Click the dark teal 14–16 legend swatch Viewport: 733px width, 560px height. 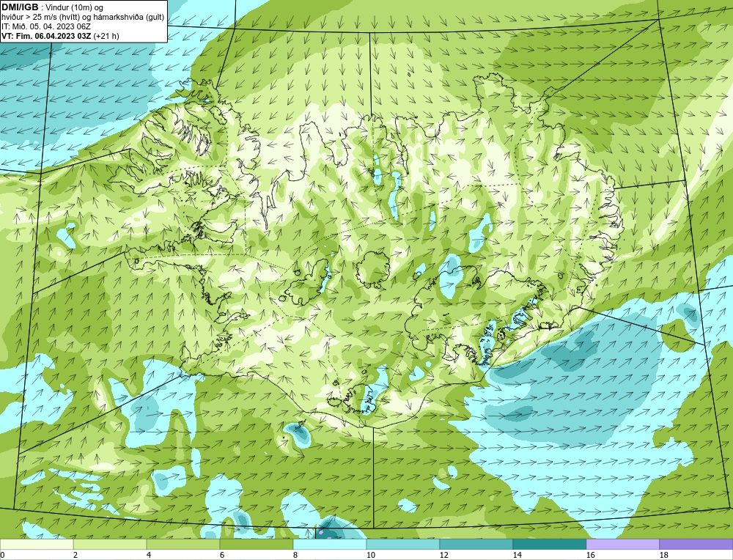coord(550,544)
